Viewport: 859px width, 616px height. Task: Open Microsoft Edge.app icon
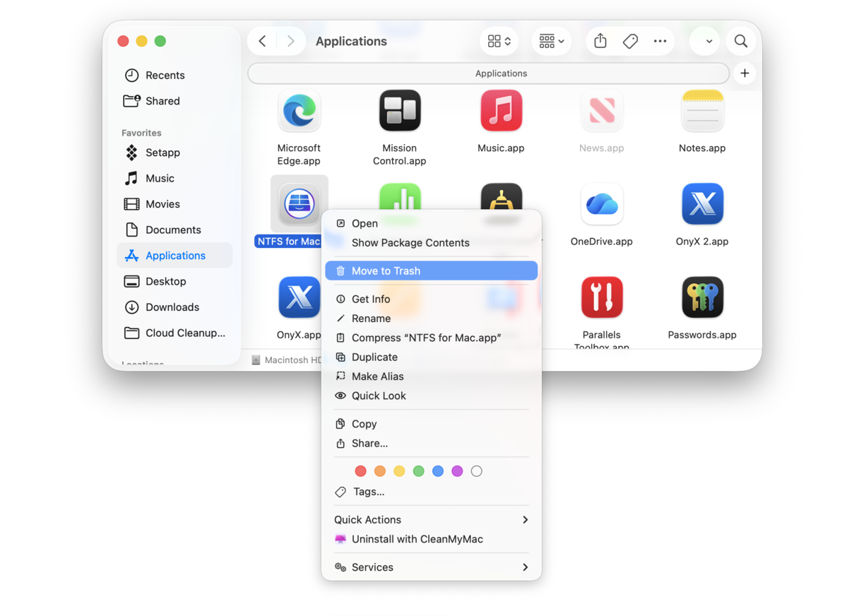(x=299, y=112)
